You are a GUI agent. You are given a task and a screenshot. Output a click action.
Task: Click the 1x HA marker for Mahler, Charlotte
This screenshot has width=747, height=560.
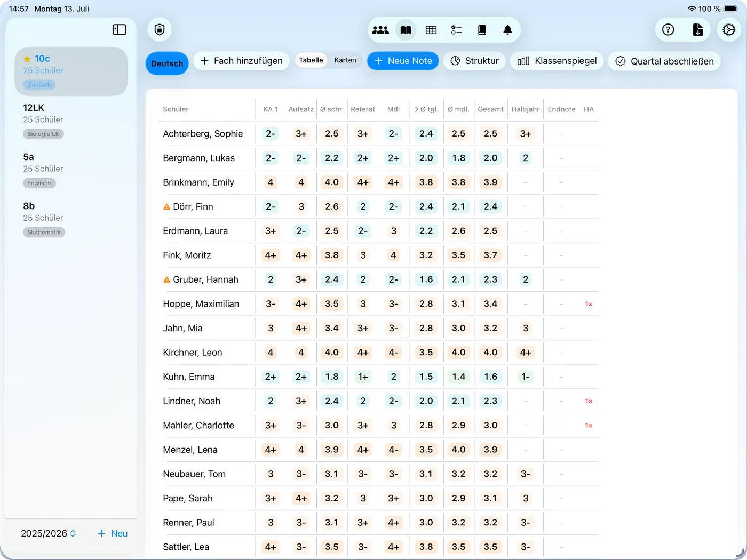pyautogui.click(x=589, y=426)
